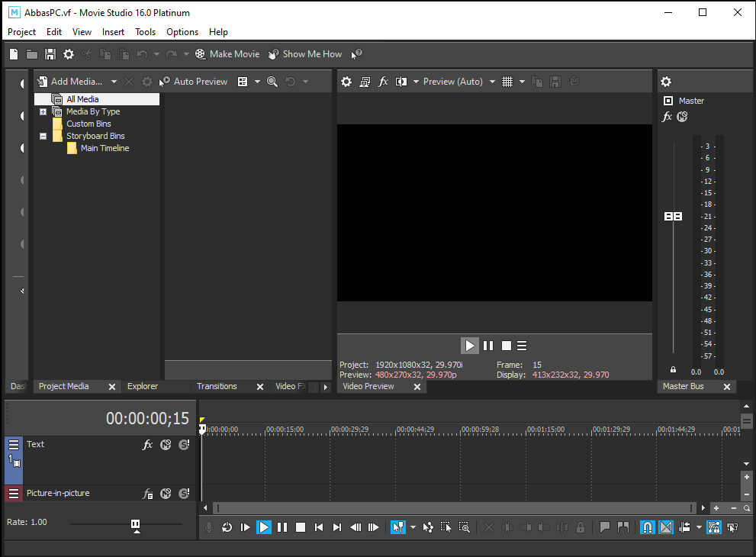Image resolution: width=756 pixels, height=557 pixels.
Task: Close the Video Preview tab
Action: pos(417,387)
